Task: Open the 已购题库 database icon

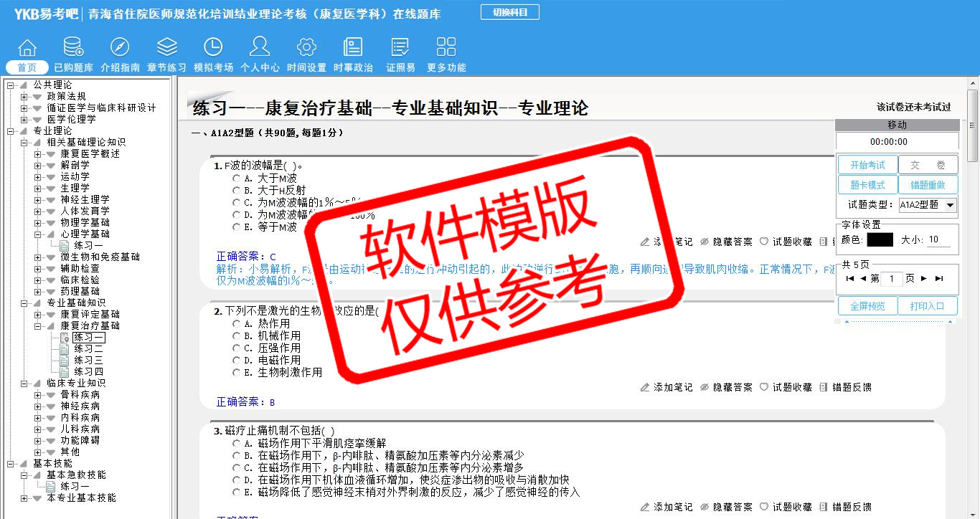Action: click(73, 47)
